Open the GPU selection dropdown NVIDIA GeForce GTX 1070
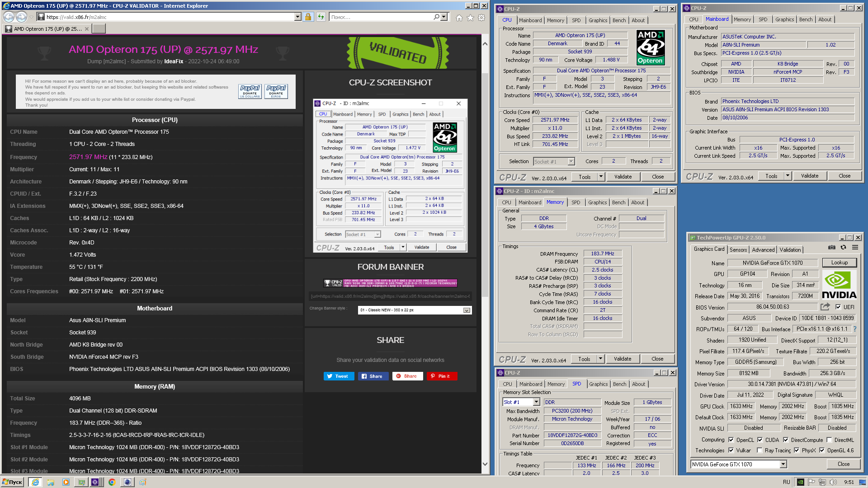Image resolution: width=868 pixels, height=488 pixels. coord(739,465)
